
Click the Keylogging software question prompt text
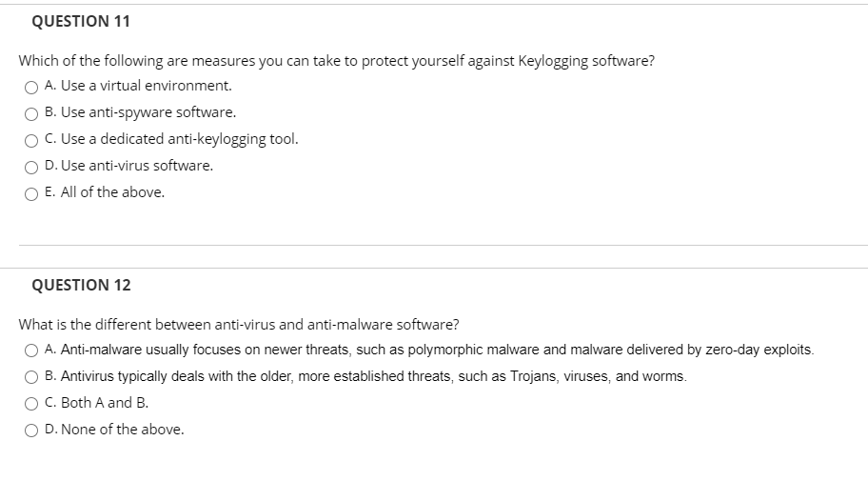[x=337, y=60]
